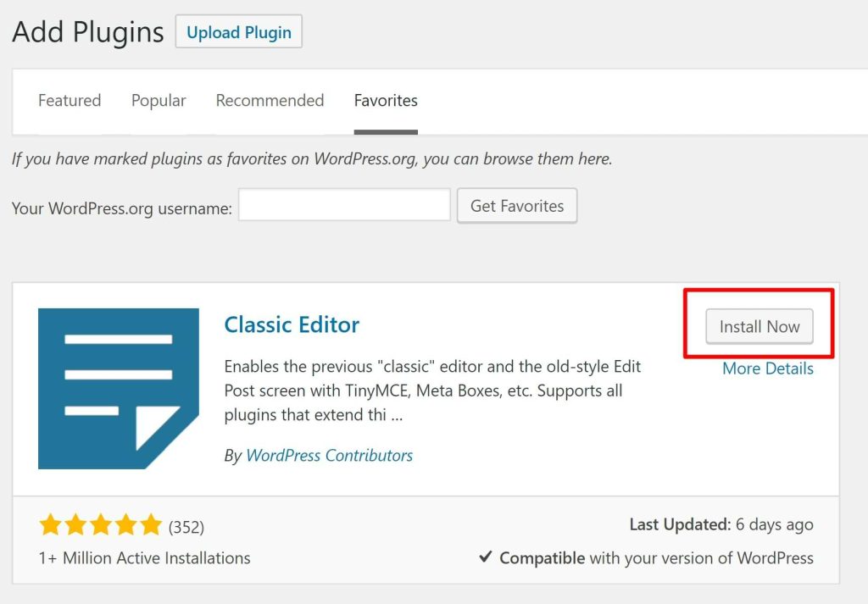The image size is (868, 604).
Task: Click the fifth rating star
Action: (151, 524)
